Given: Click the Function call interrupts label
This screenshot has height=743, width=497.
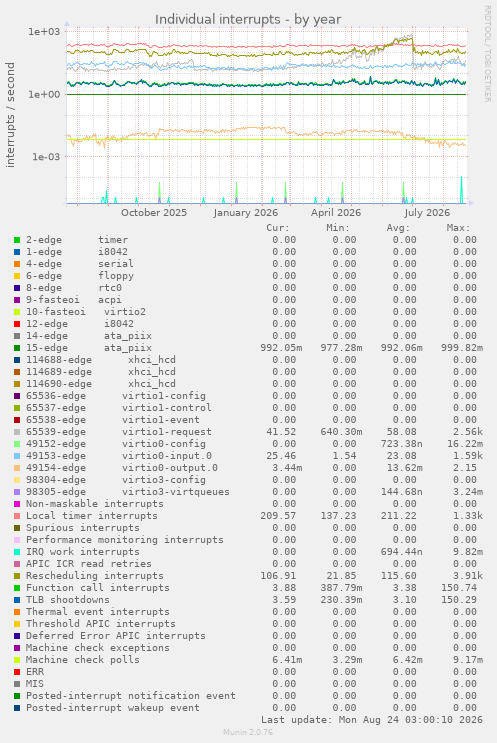Looking at the screenshot, I should [x=98, y=588].
